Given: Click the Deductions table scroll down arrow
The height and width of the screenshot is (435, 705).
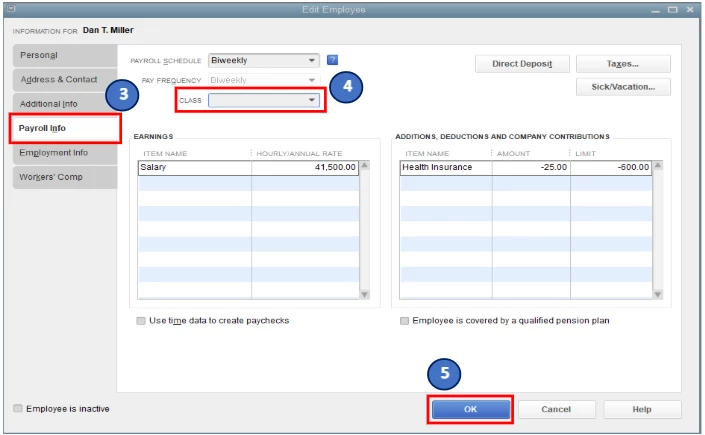Looking at the screenshot, I should [658, 295].
